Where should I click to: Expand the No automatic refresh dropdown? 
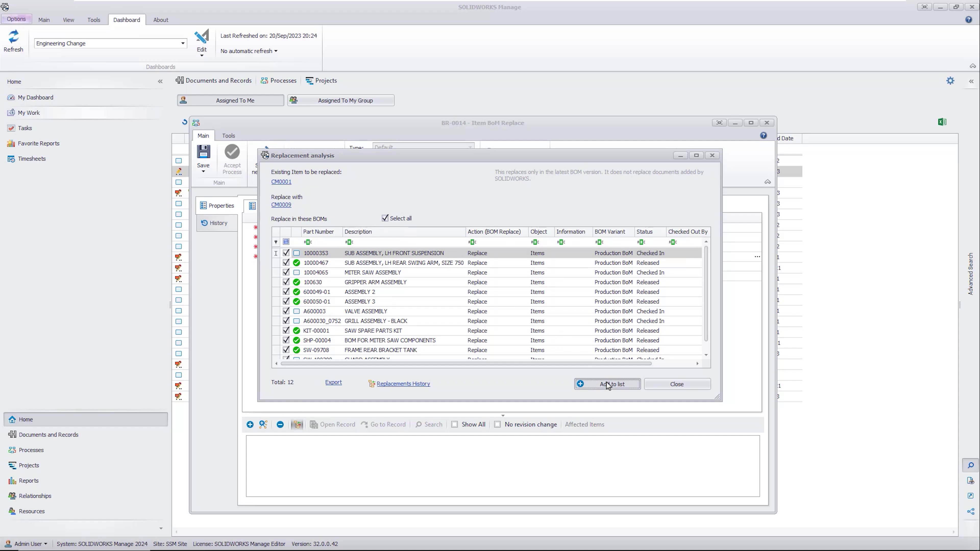click(x=248, y=51)
